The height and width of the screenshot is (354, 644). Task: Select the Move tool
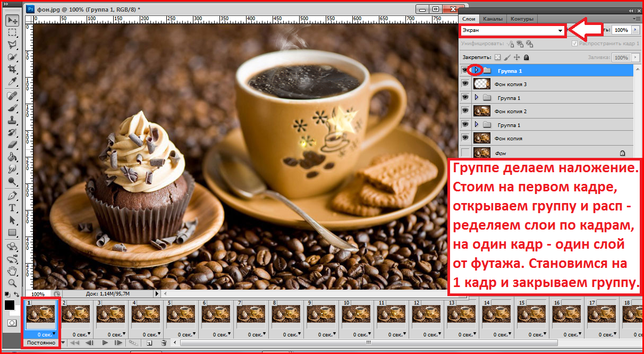(12, 20)
